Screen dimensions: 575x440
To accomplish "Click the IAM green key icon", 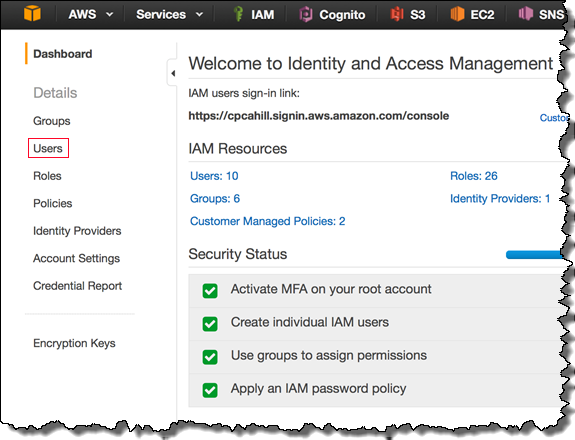I will click(238, 14).
